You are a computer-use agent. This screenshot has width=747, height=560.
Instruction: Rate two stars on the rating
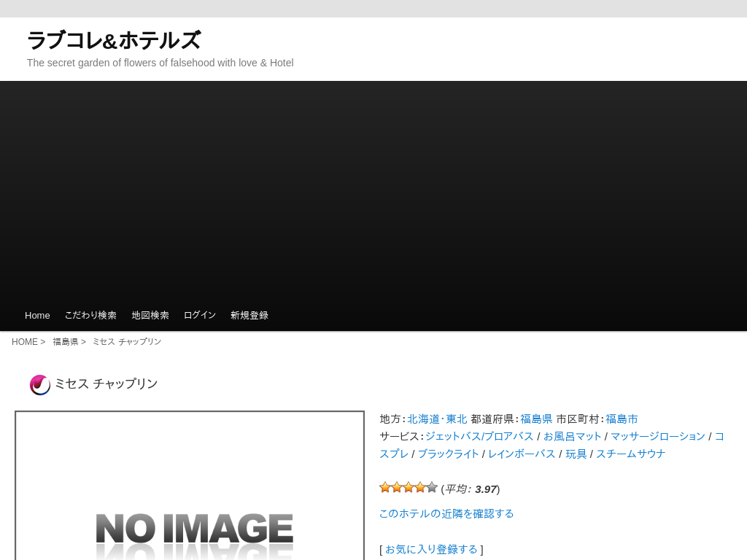(397, 487)
